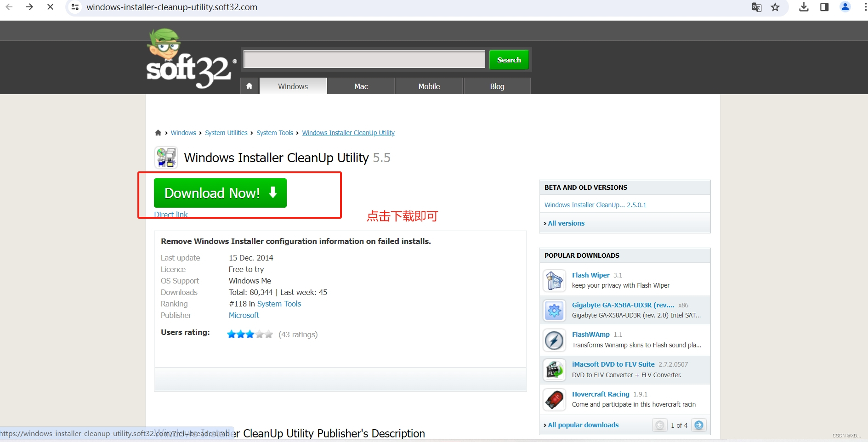Open the Blog tab
Screen dimensions: 868x442
pos(497,86)
